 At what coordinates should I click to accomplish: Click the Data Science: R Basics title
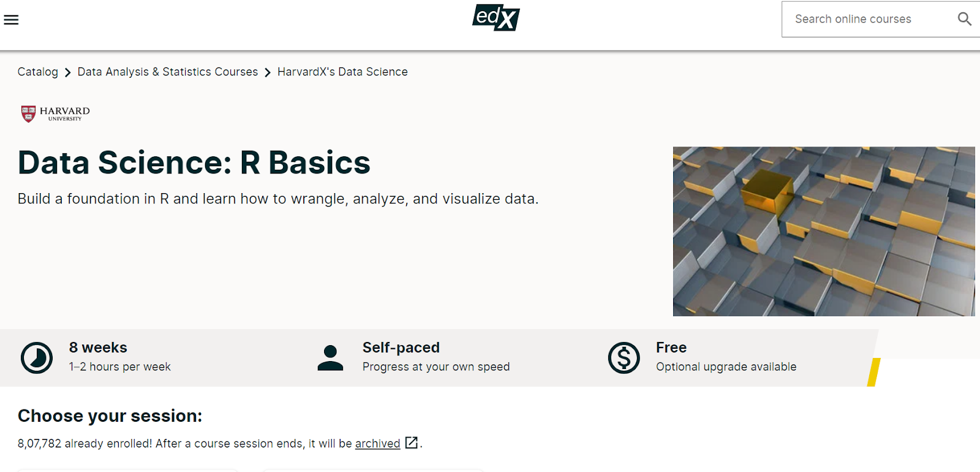click(194, 162)
